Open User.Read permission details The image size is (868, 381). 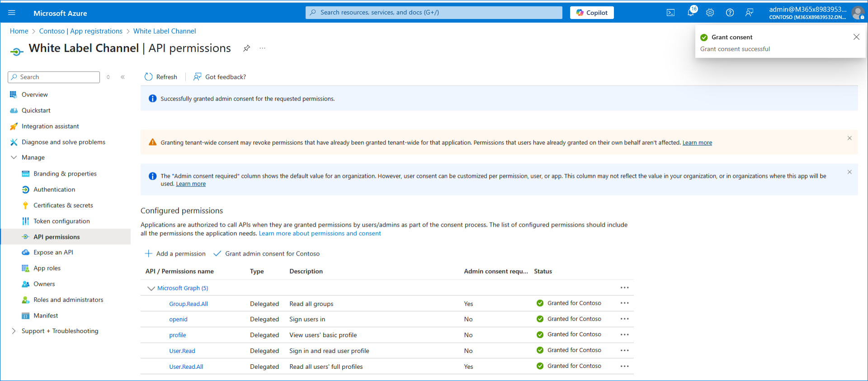click(182, 351)
